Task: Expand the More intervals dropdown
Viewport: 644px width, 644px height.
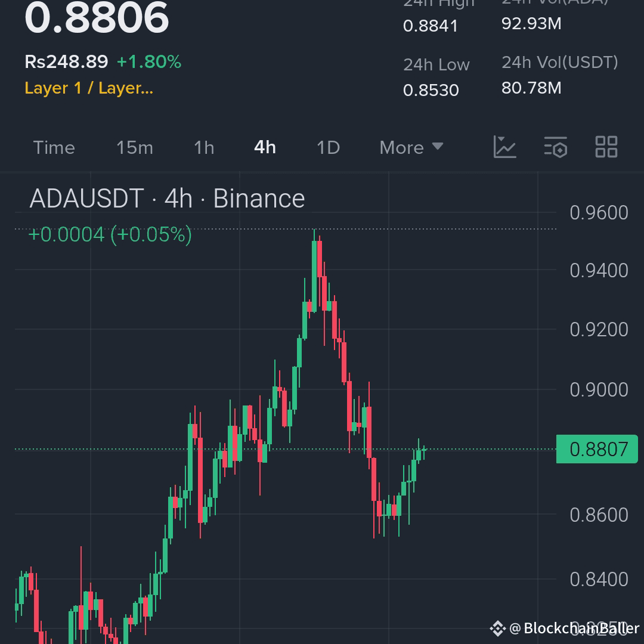Action: coord(411,147)
